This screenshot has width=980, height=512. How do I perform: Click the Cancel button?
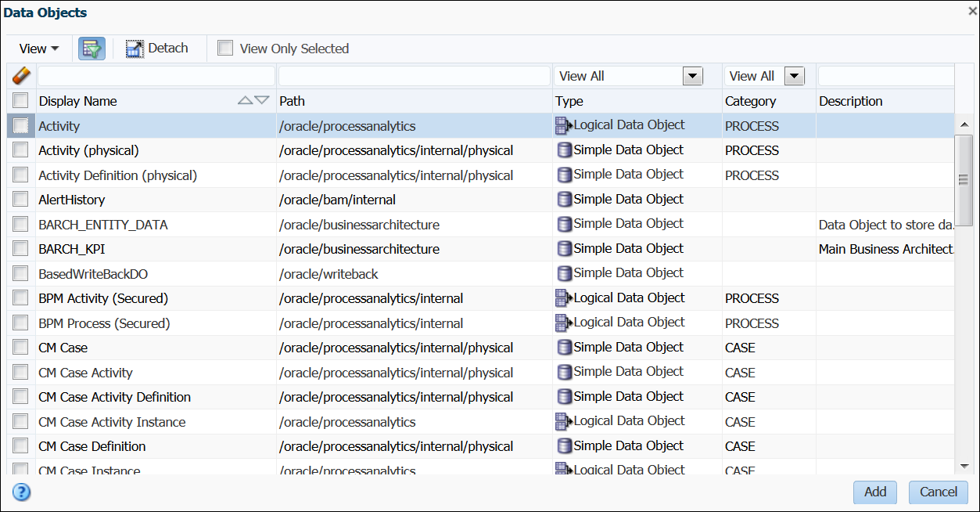click(x=938, y=492)
